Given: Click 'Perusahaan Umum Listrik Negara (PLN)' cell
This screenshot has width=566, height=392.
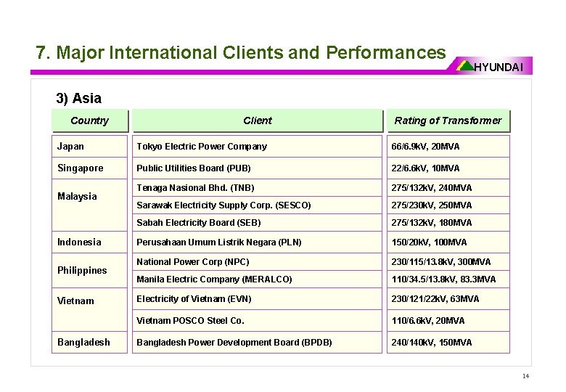Looking at the screenshot, I should click(x=257, y=242).
